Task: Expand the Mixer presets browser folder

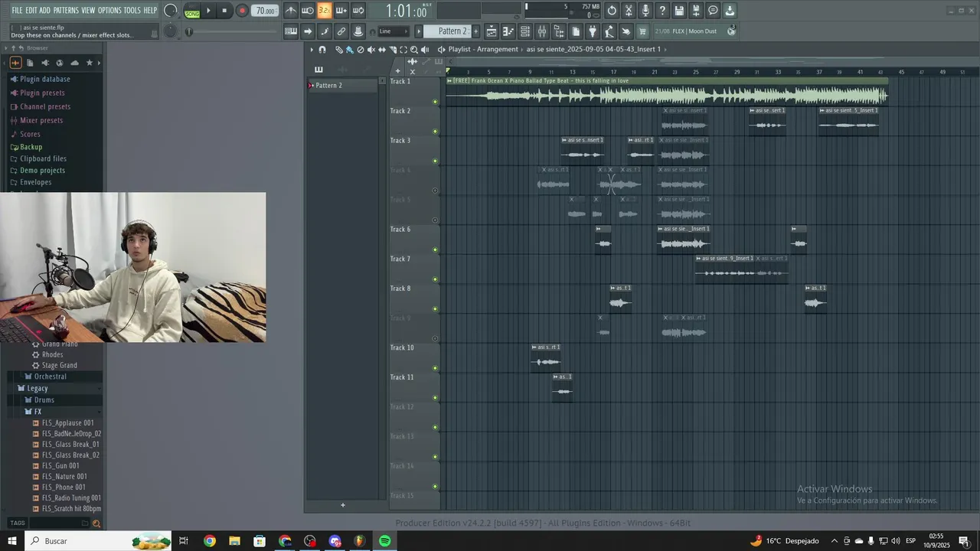Action: 41,120
